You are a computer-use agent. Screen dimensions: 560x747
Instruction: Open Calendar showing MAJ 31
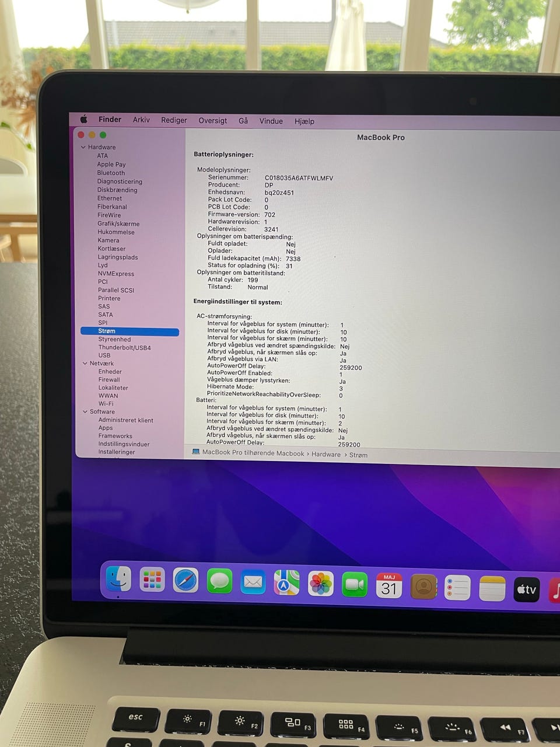coord(389,586)
